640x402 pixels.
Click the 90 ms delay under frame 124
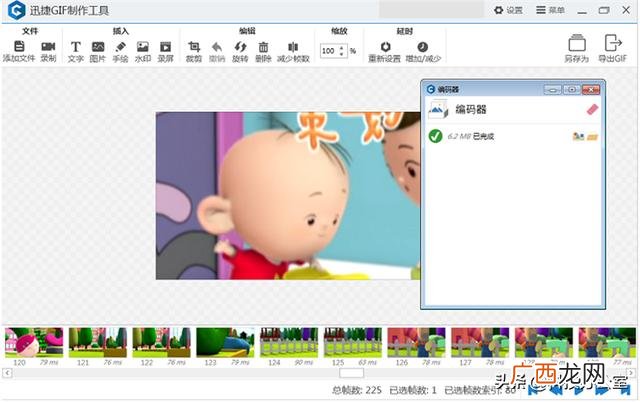point(304,362)
